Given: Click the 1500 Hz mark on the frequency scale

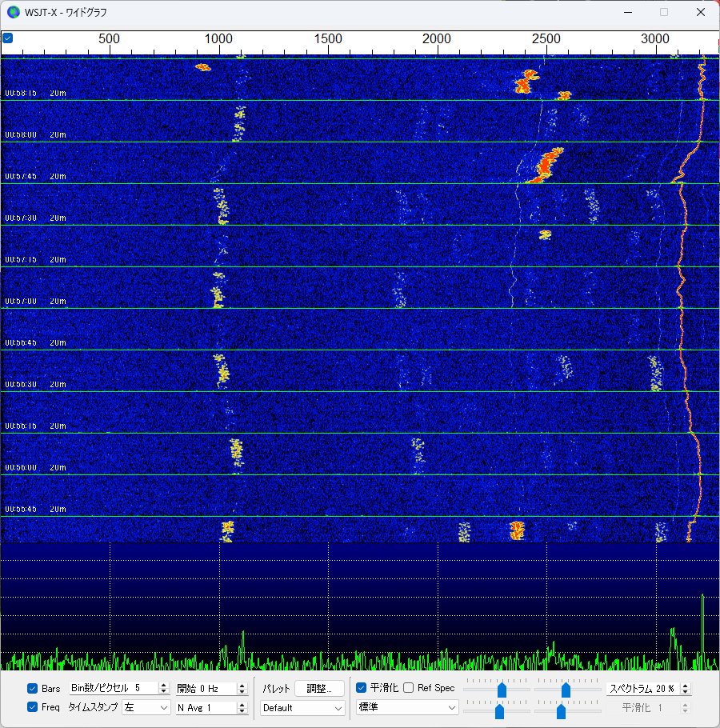Looking at the screenshot, I should tap(328, 39).
